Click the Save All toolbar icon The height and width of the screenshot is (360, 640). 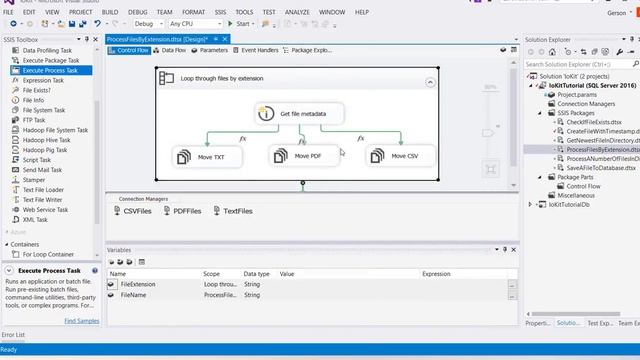tap(83, 24)
